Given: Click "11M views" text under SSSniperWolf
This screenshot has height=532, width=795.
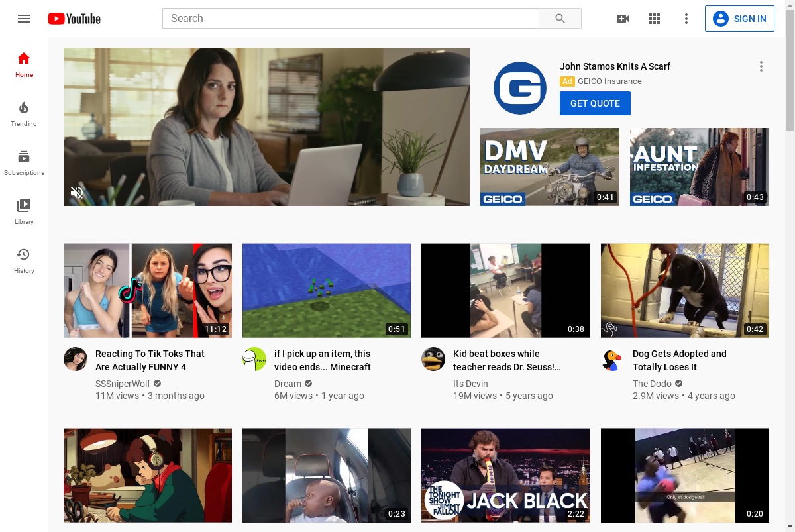Looking at the screenshot, I should point(117,396).
